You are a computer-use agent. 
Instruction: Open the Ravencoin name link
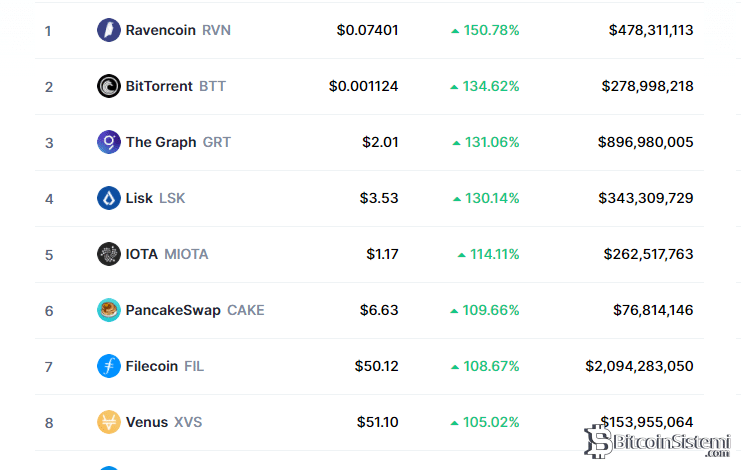pos(160,30)
